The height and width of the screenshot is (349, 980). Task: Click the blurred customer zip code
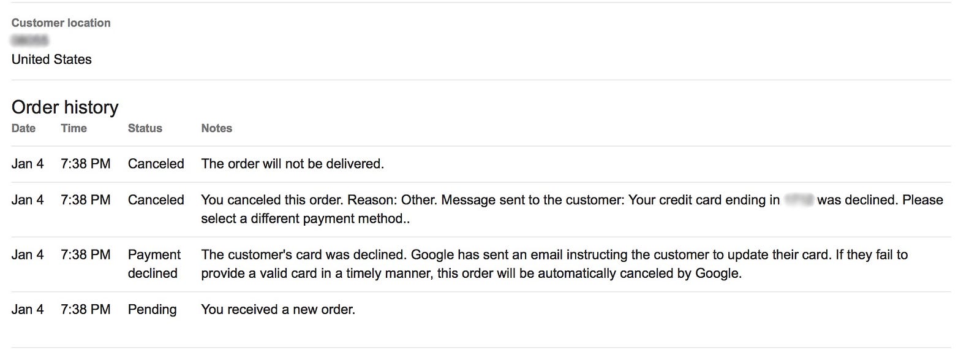pos(29,40)
